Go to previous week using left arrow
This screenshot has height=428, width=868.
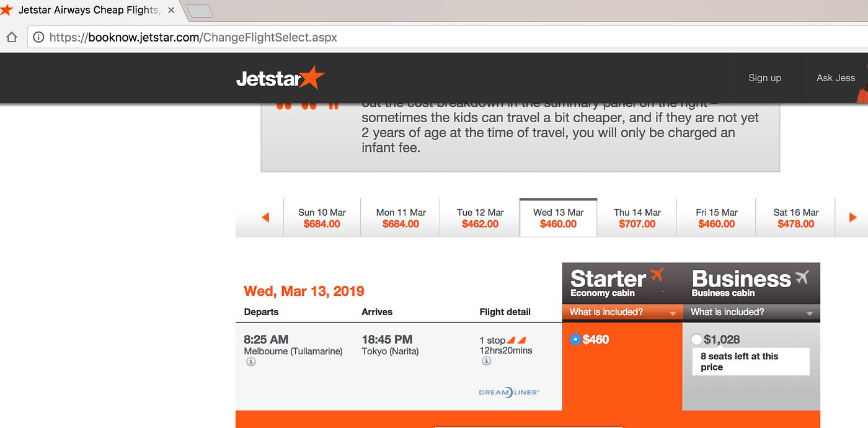pos(265,218)
